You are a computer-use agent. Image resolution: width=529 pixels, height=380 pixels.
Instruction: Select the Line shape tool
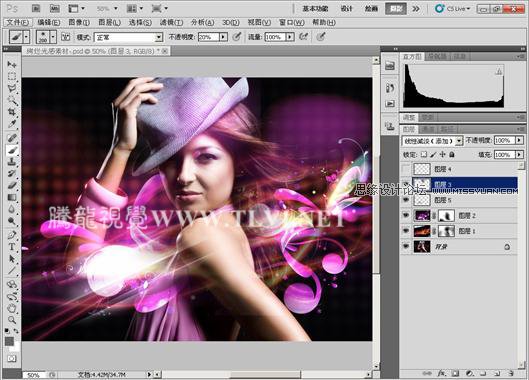[x=12, y=271]
